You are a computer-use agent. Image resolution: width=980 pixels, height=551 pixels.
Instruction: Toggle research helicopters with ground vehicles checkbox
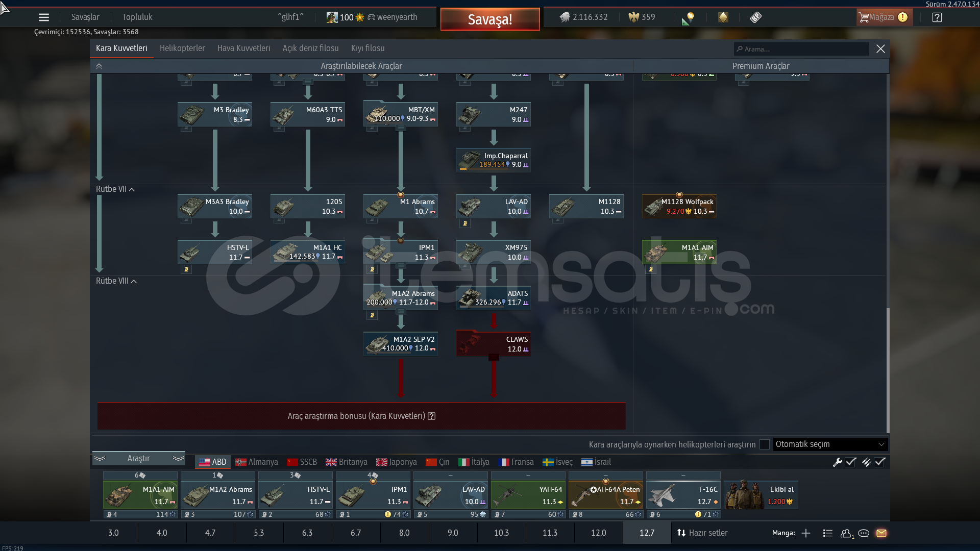coord(765,444)
